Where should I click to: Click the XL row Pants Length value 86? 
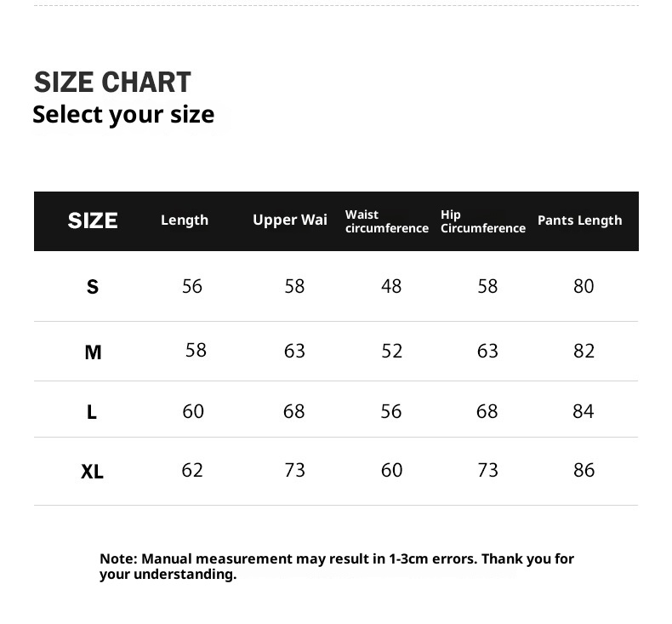pos(584,470)
